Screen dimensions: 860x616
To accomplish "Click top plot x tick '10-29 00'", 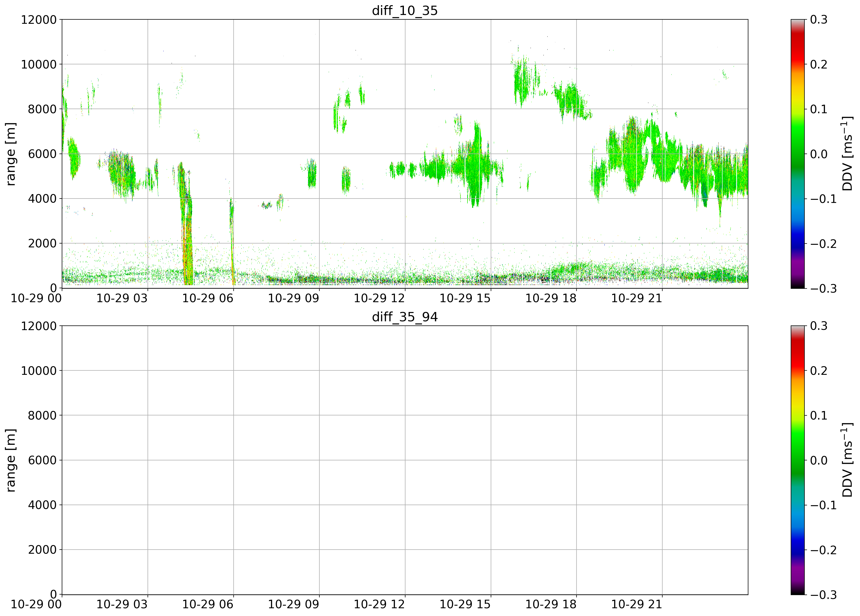I will click(36, 298).
